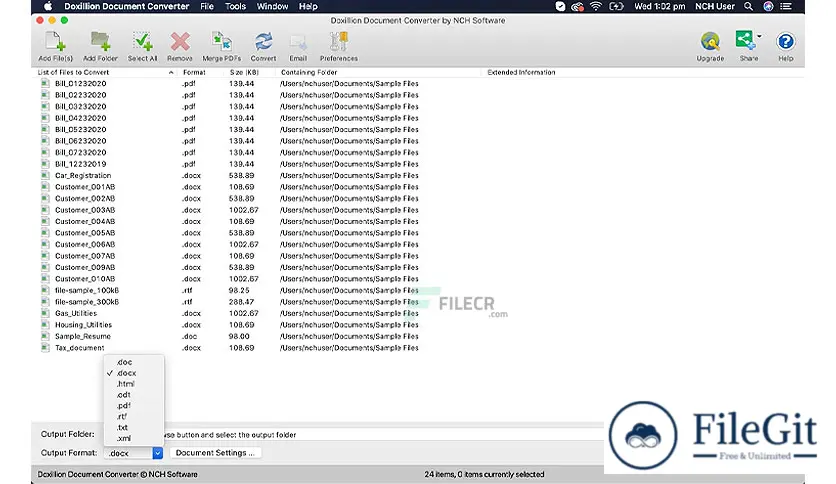Click the Add Folder toolbar icon
836x484 pixels.
coord(100,43)
